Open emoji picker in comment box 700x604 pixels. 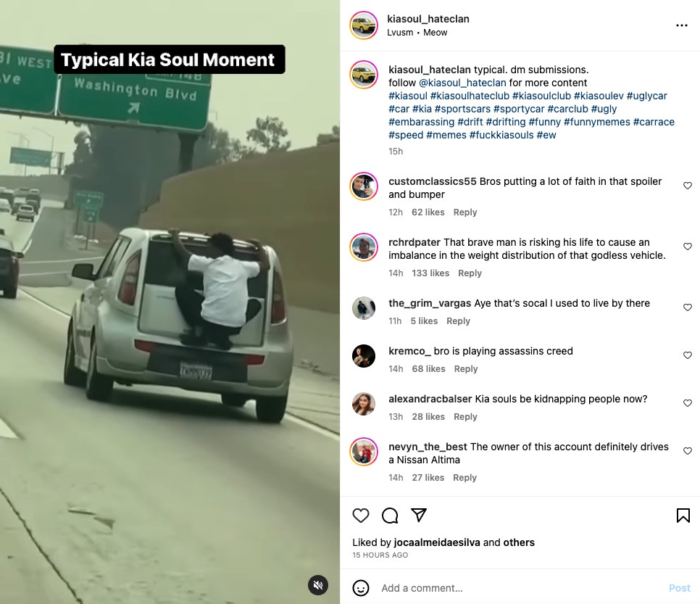click(x=361, y=588)
